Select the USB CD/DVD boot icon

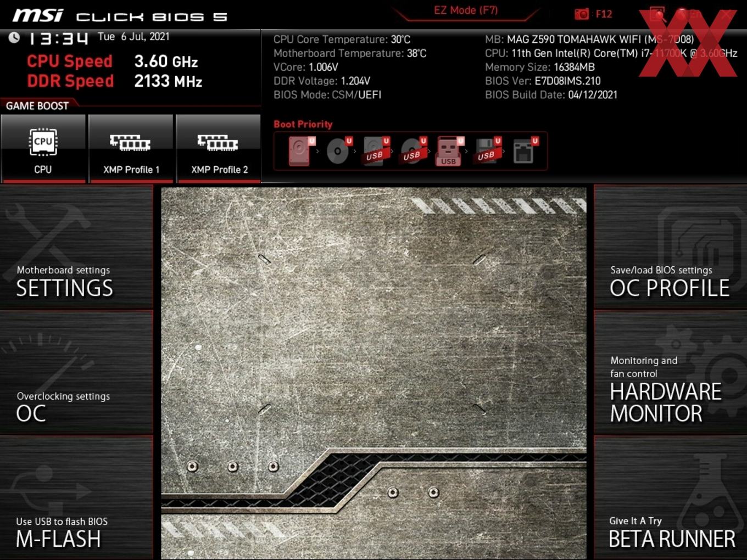413,151
